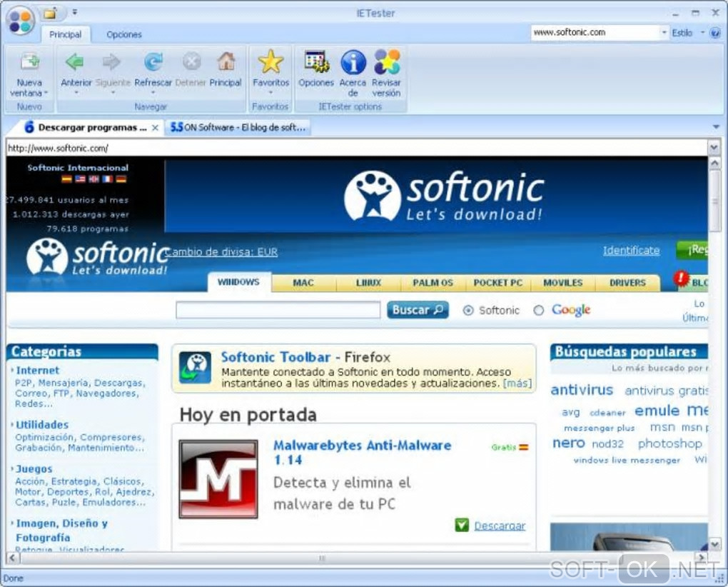Click the Identifícate link
This screenshot has height=587, width=728.
(631, 251)
